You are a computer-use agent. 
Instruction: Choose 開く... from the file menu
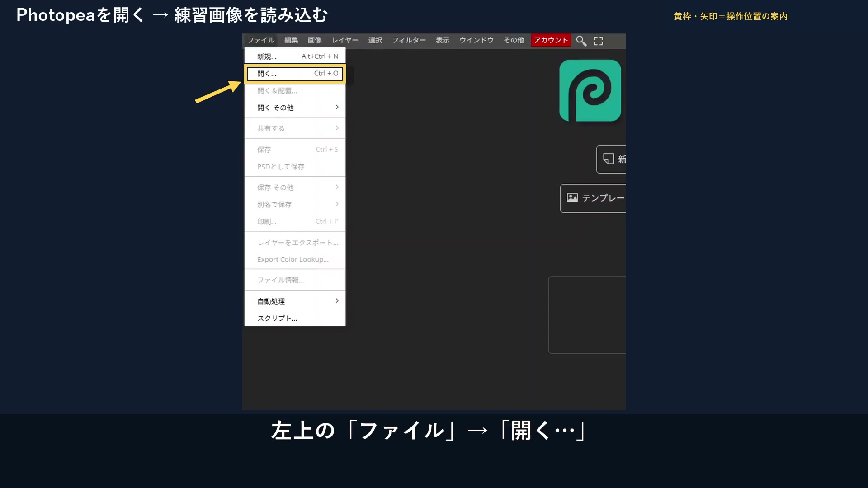pyautogui.click(x=295, y=74)
